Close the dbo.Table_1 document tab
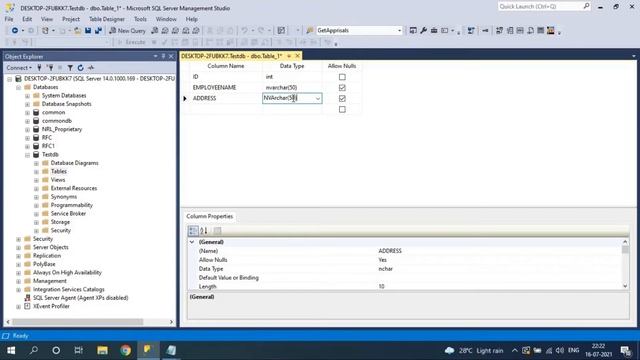Image resolution: width=640 pixels, height=360 pixels. pyautogui.click(x=298, y=56)
